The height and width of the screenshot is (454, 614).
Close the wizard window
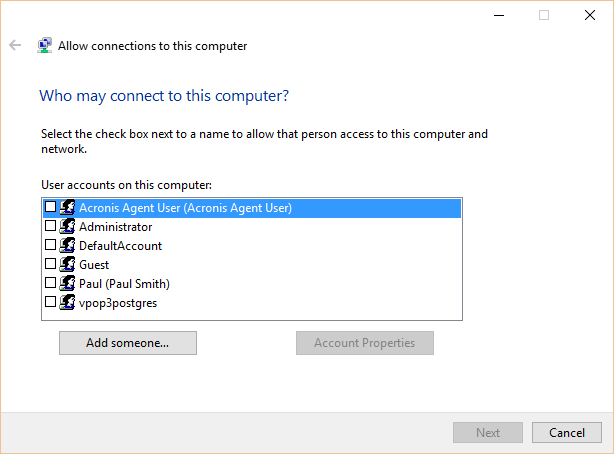[x=590, y=15]
